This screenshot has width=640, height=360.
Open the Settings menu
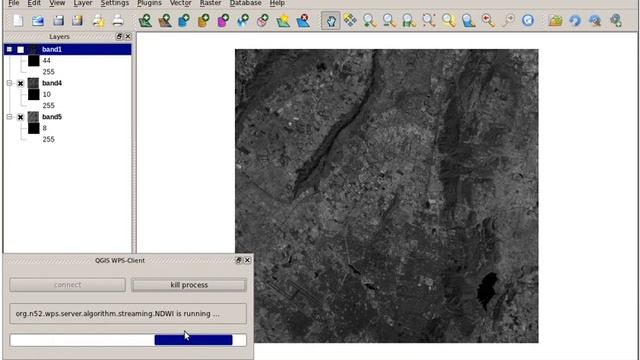115,3
